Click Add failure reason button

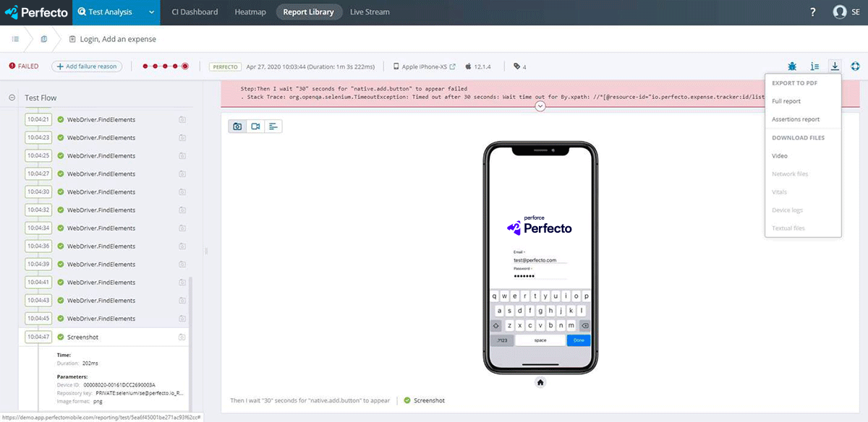point(87,66)
